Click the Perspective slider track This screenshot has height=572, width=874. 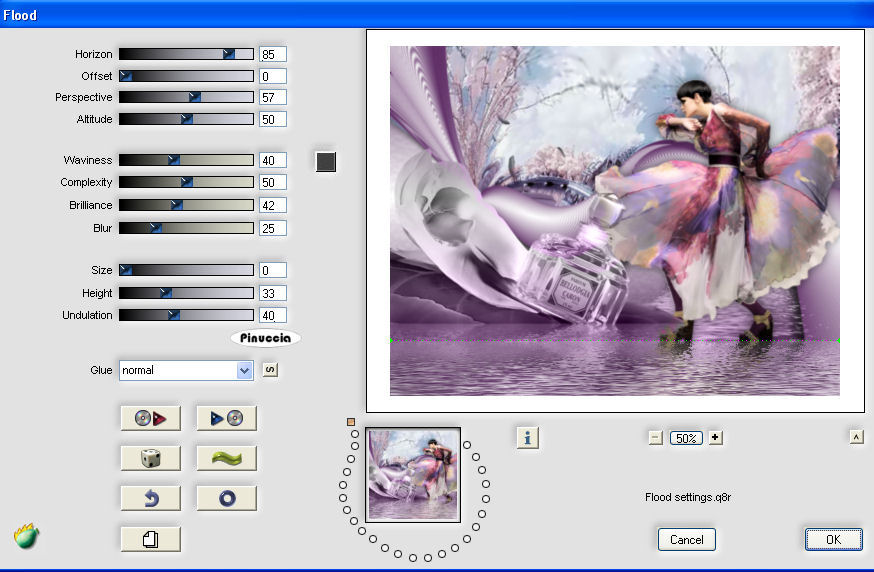click(x=186, y=97)
